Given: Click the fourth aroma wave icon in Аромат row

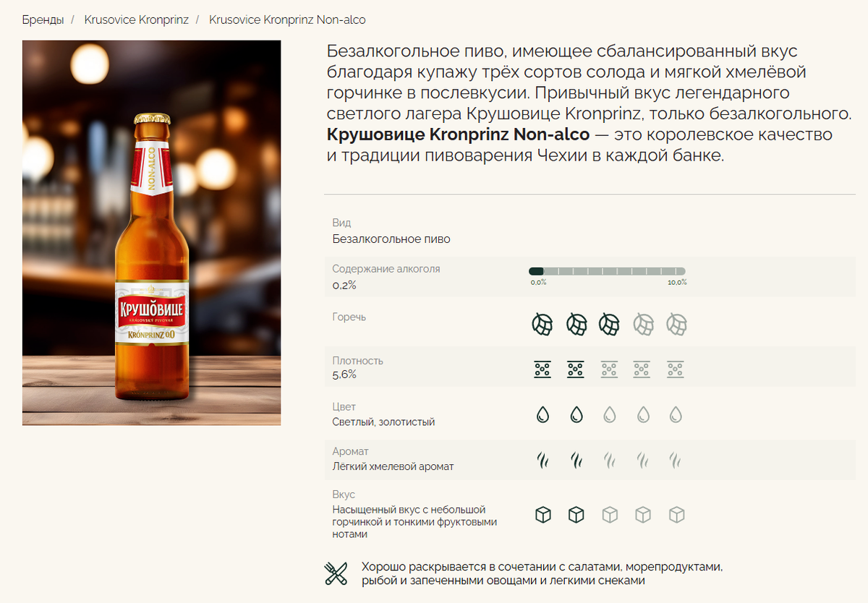Looking at the screenshot, I should [642, 460].
